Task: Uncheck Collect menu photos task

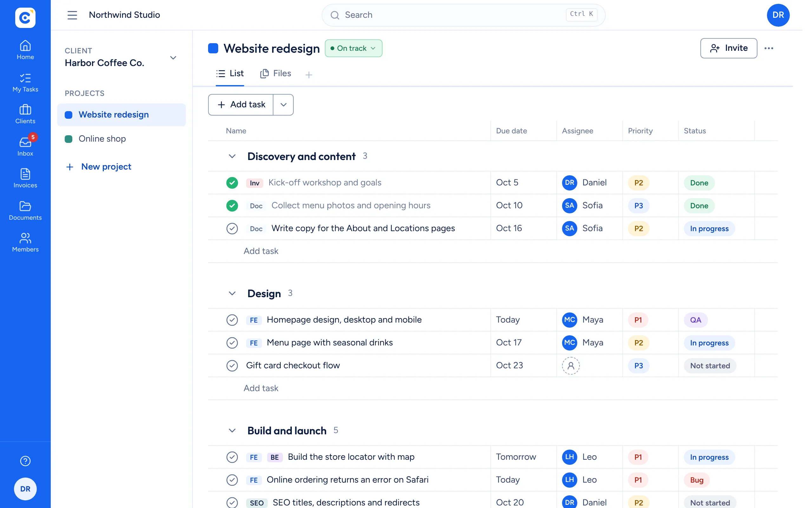Action: click(232, 206)
